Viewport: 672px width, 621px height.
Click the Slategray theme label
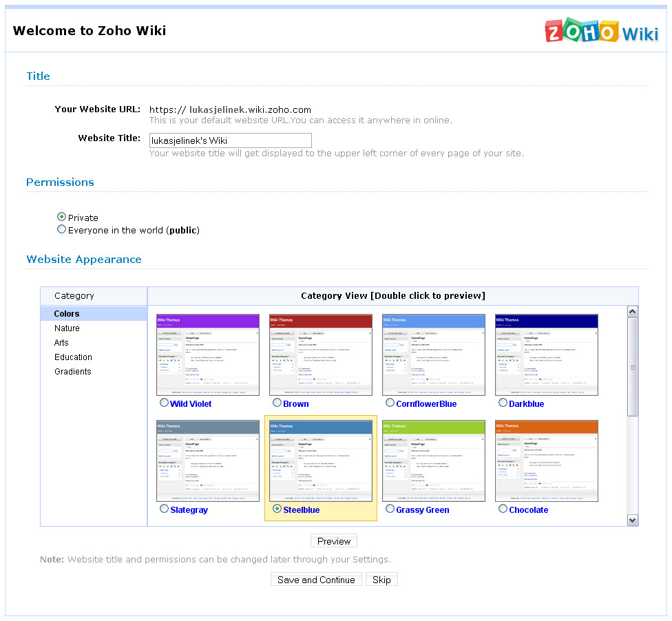(x=189, y=510)
